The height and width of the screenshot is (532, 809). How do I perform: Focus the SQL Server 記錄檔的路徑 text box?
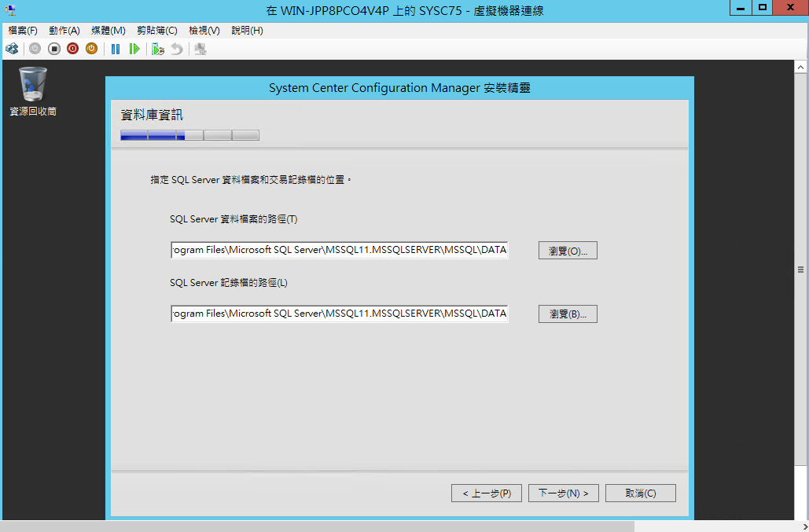coord(340,314)
